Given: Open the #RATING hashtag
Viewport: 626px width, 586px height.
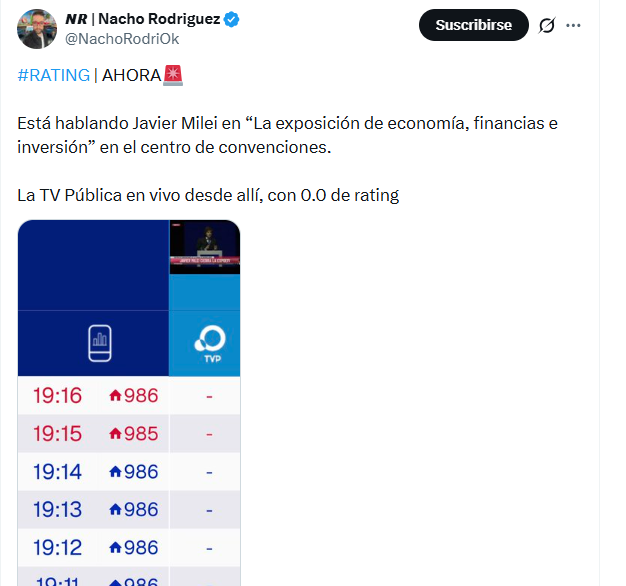Looking at the screenshot, I should (x=53, y=75).
